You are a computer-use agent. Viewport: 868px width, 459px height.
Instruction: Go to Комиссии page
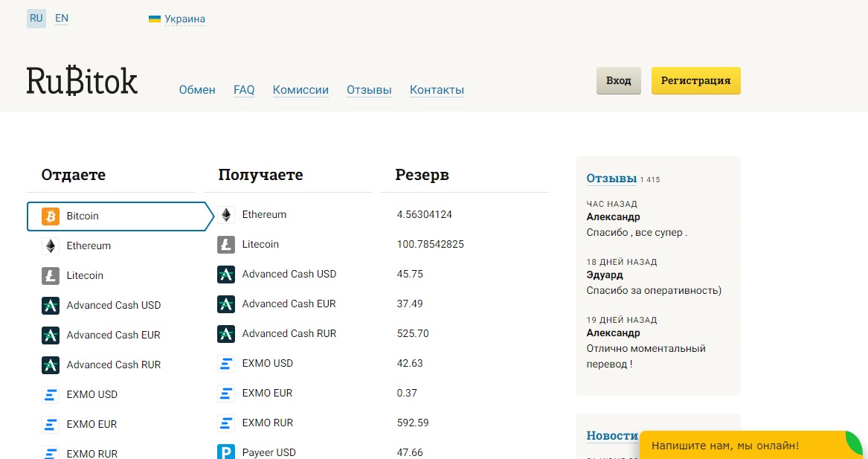pos(300,90)
